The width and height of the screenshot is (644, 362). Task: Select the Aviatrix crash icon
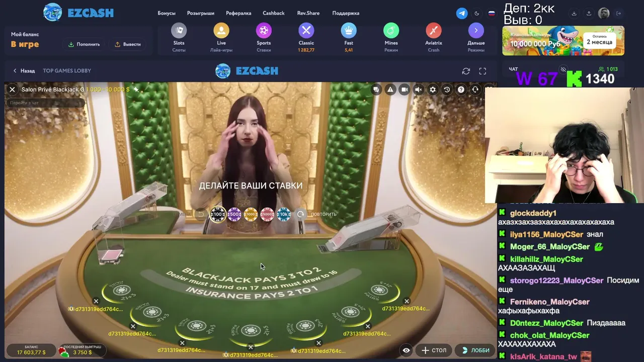pos(434,31)
